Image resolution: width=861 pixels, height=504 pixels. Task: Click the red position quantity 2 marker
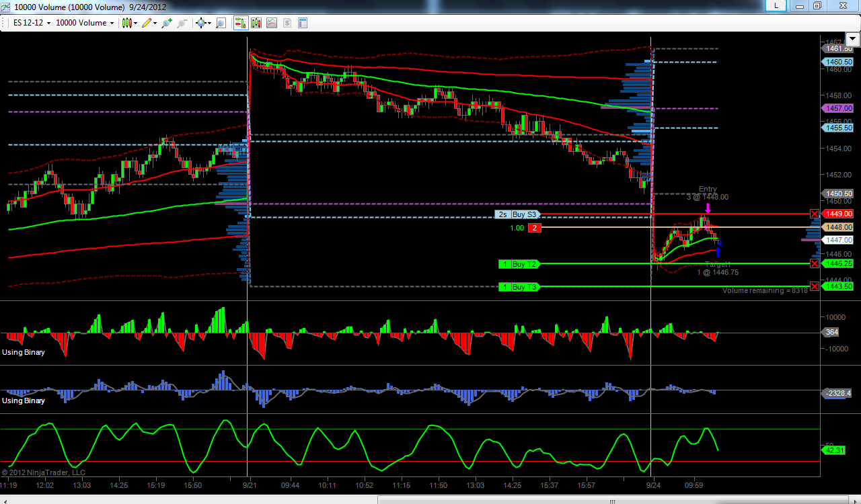(x=534, y=228)
